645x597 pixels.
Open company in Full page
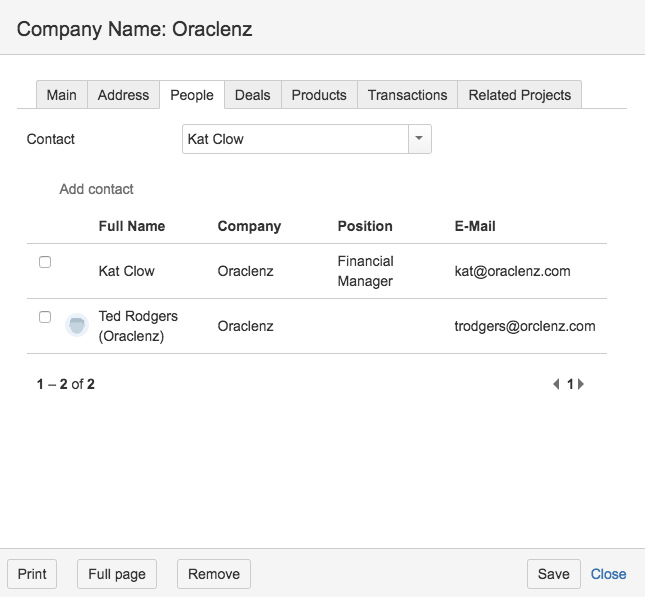click(x=117, y=574)
